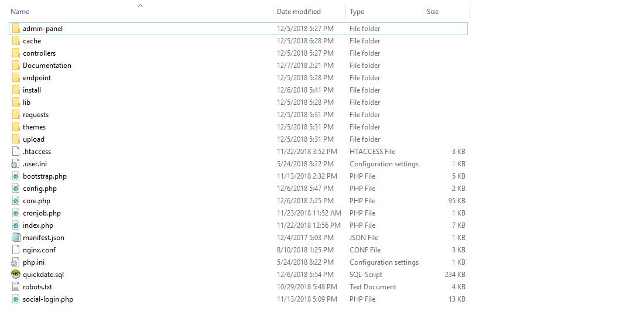Select the social-login.php file name
Image resolution: width=644 pixels, height=318 pixels.
(x=48, y=299)
